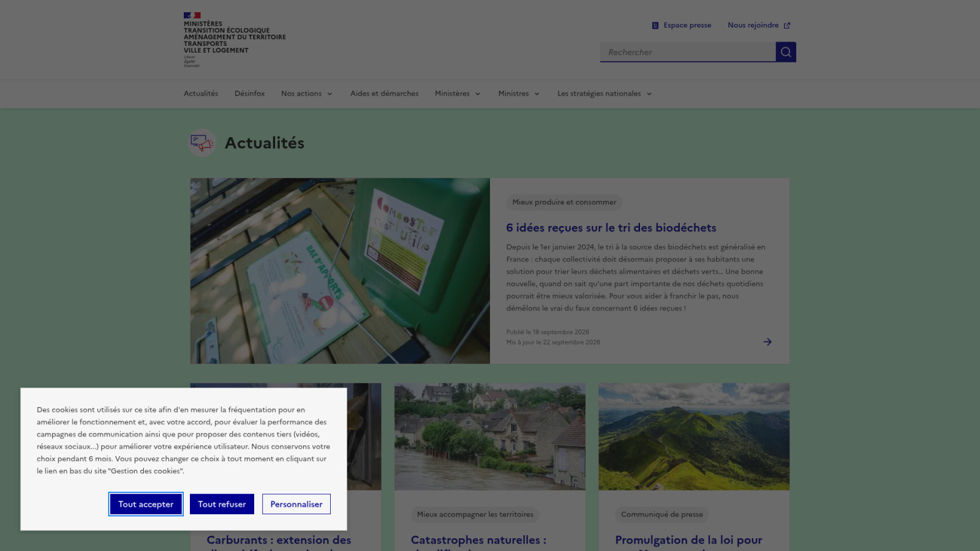Click into the Rechercher search field

[688, 52]
